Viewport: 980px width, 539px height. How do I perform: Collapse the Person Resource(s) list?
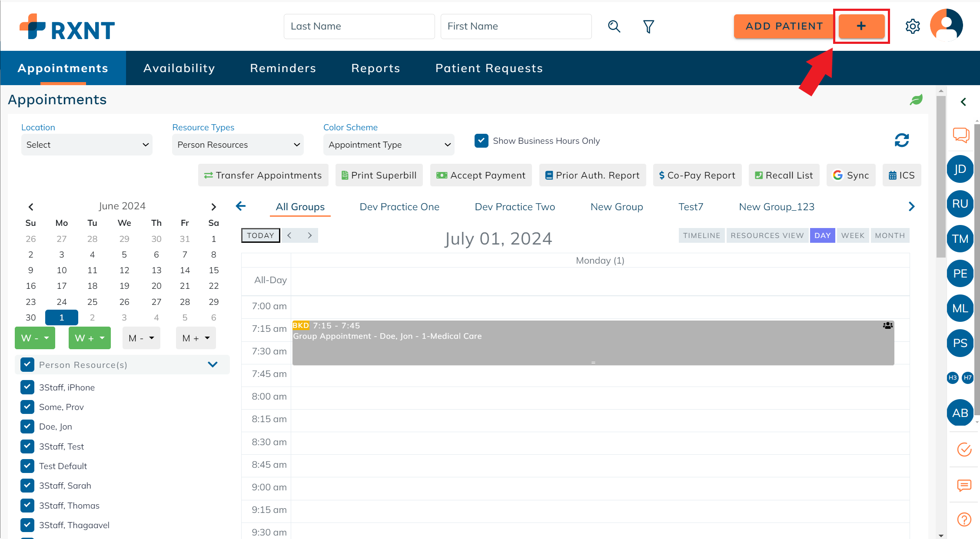click(213, 364)
